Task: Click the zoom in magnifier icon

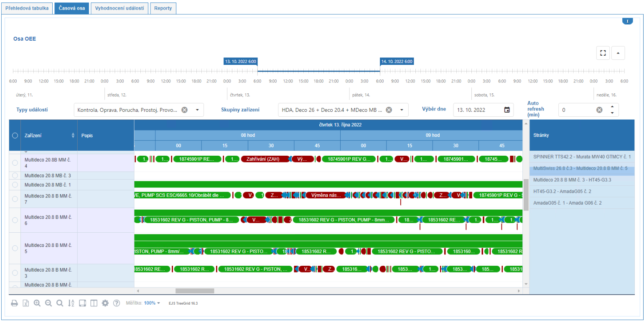Action: (37, 303)
